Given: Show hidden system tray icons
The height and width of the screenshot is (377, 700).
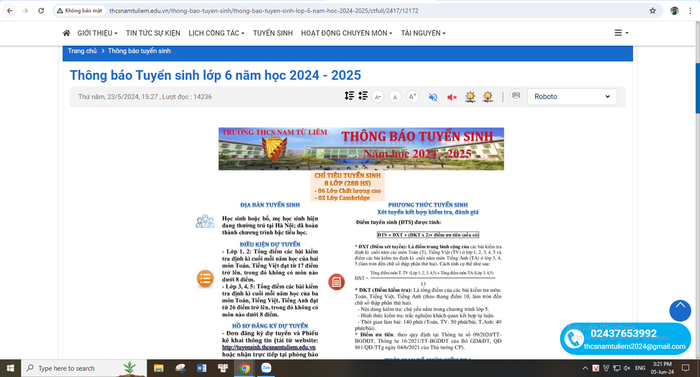Looking at the screenshot, I should pyautogui.click(x=585, y=368).
